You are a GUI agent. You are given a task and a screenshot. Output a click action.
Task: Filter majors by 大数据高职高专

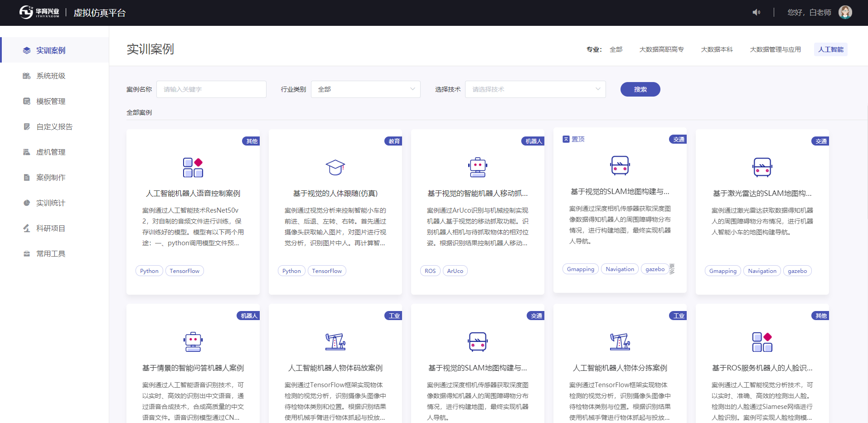click(661, 49)
